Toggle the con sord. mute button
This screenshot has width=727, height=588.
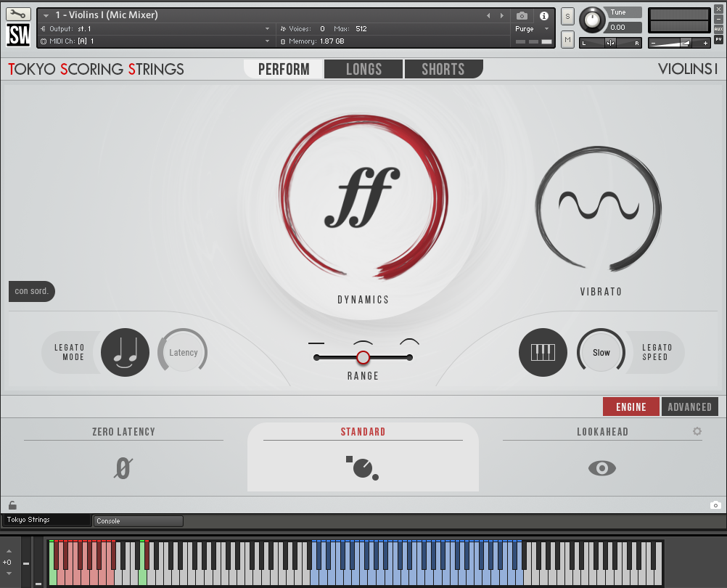[x=31, y=291]
